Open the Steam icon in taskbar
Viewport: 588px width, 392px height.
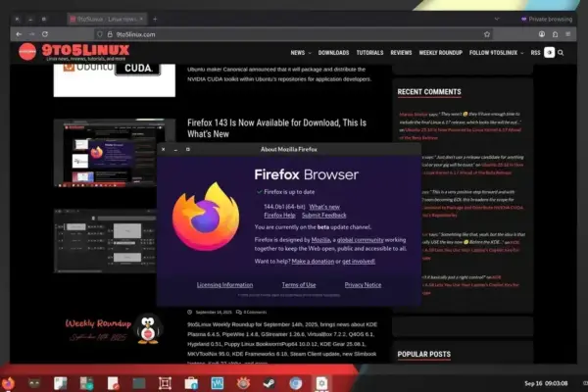coord(269,383)
